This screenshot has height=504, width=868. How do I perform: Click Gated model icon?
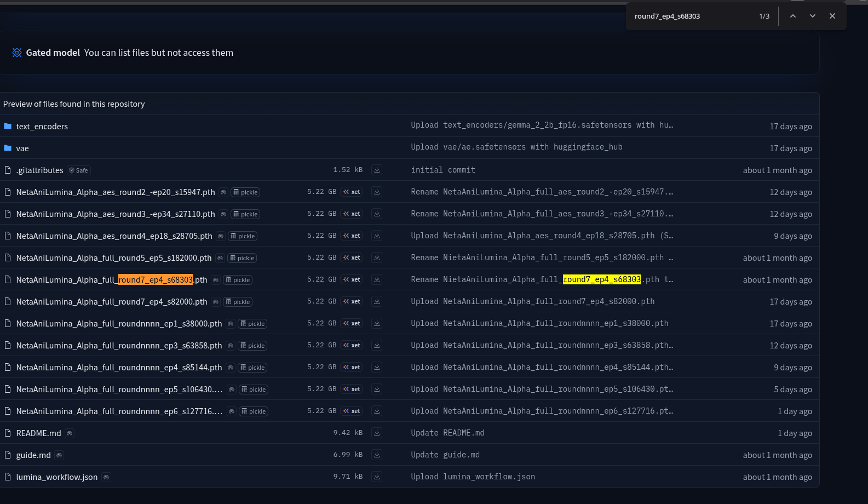click(17, 53)
